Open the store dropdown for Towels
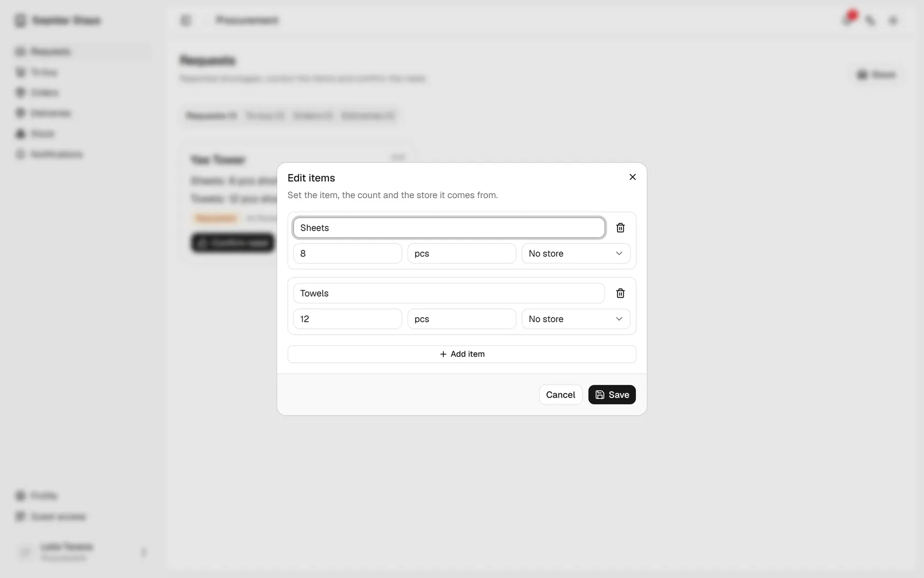 coord(576,319)
